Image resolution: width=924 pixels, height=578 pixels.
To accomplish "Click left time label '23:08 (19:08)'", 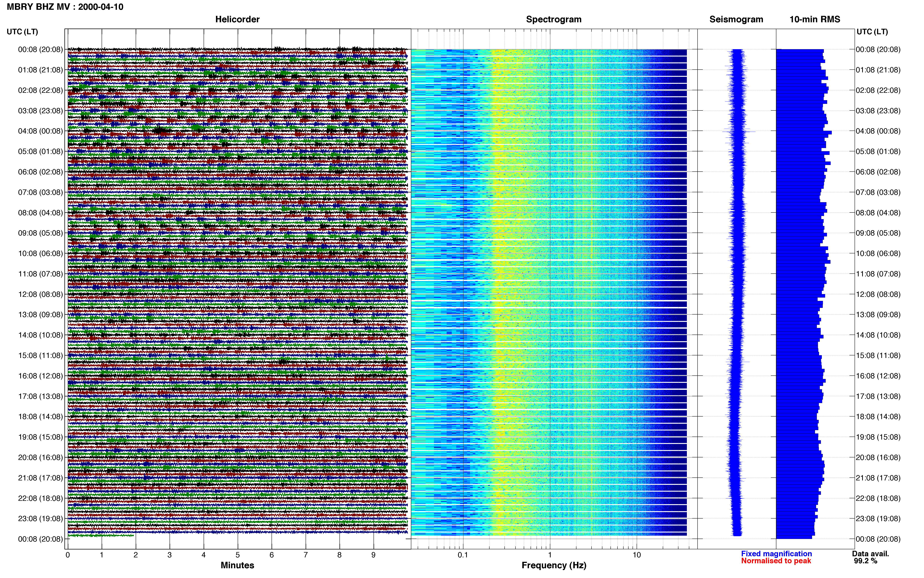I will coord(41,518).
